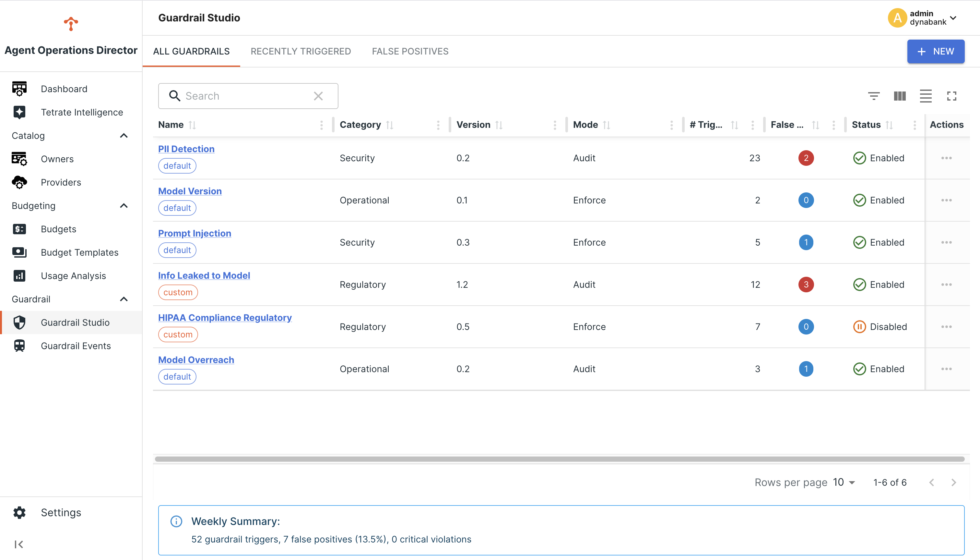This screenshot has width=980, height=560.
Task: Open actions menu for Model Overreach
Action: click(946, 369)
